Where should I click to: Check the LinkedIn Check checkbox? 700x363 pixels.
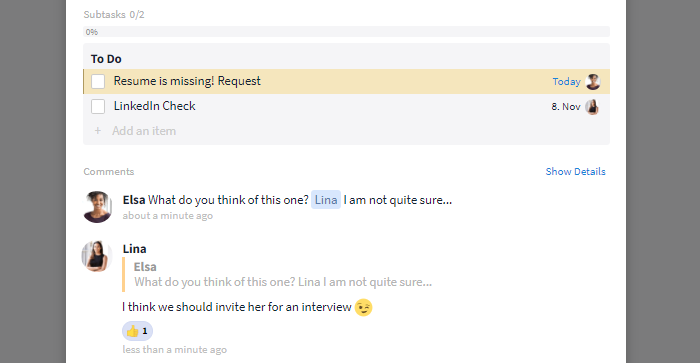[x=98, y=106]
